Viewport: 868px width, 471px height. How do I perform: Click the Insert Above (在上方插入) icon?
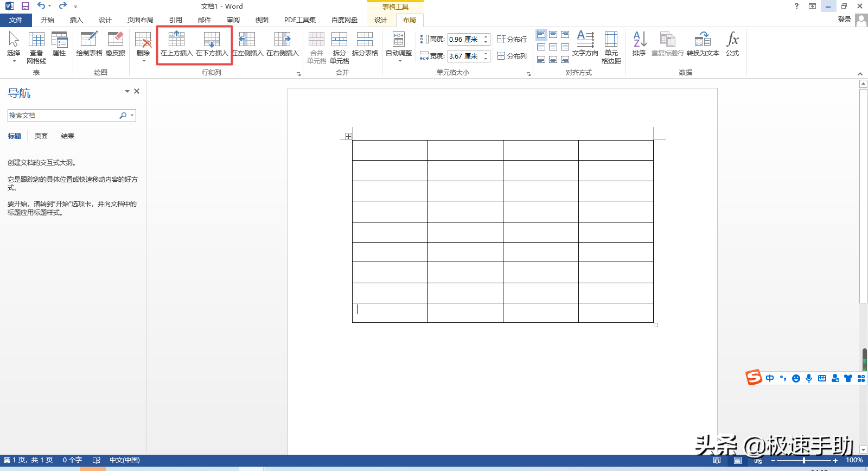(x=176, y=43)
